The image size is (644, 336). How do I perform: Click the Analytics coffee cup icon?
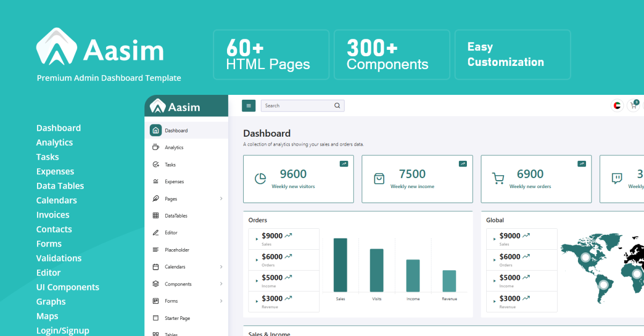pos(156,147)
